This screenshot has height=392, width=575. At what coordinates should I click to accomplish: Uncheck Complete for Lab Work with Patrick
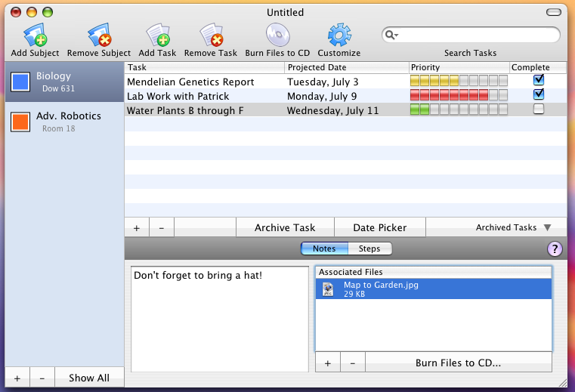(x=538, y=94)
